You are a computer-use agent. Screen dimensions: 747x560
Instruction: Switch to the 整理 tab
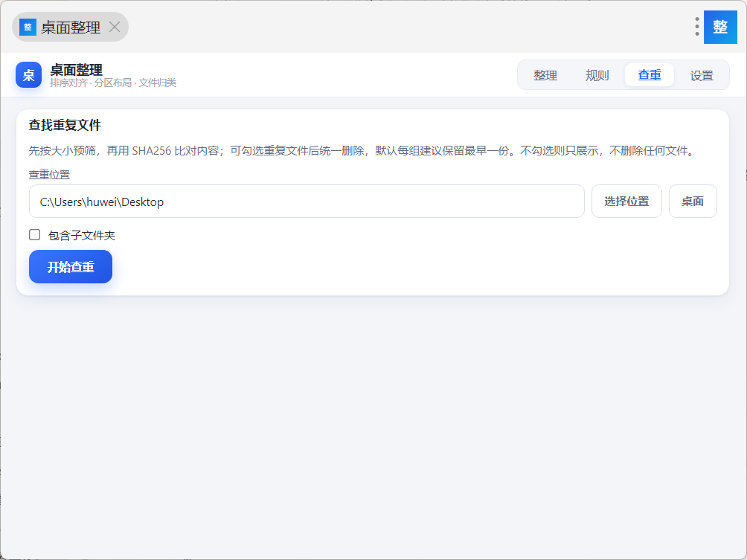pyautogui.click(x=545, y=75)
